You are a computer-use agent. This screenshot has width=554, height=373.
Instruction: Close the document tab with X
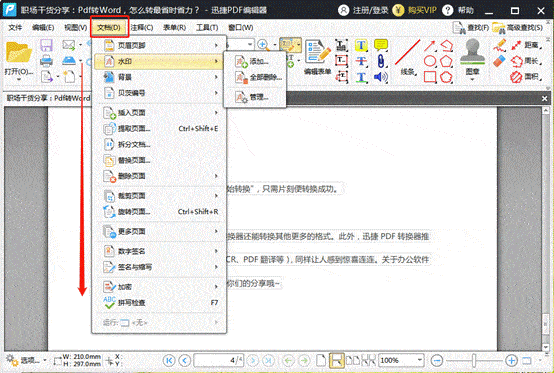(x=544, y=99)
